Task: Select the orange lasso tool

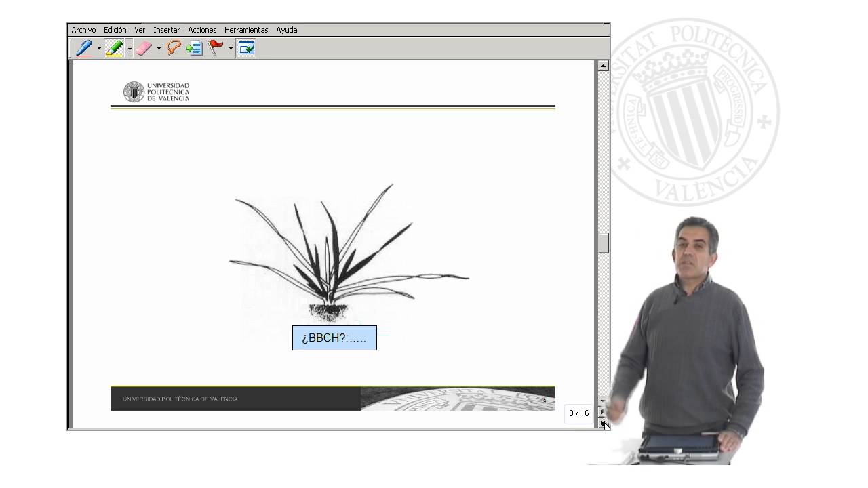Action: [x=174, y=48]
